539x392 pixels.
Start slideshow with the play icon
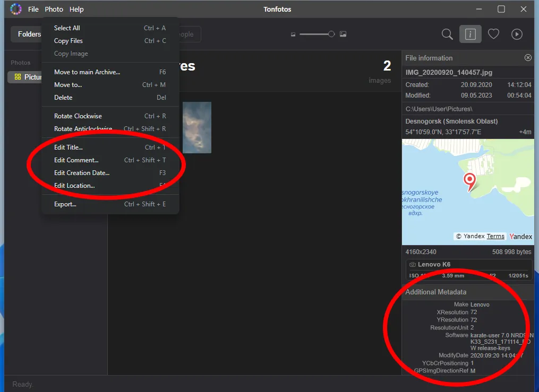pos(517,34)
